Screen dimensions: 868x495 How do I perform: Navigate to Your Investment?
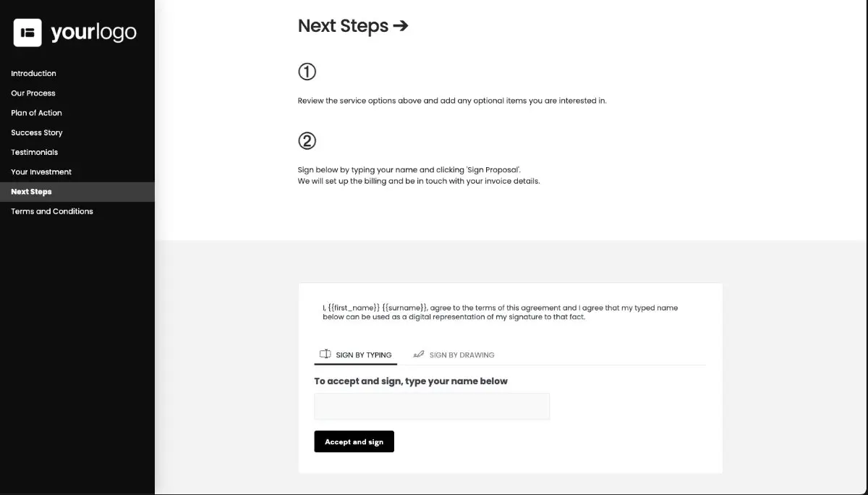tap(39, 172)
